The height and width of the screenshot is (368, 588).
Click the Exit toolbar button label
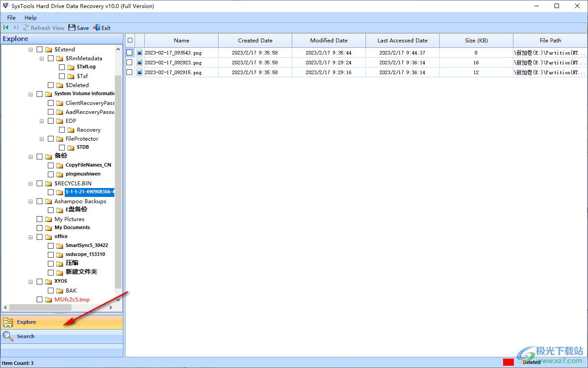(x=106, y=28)
